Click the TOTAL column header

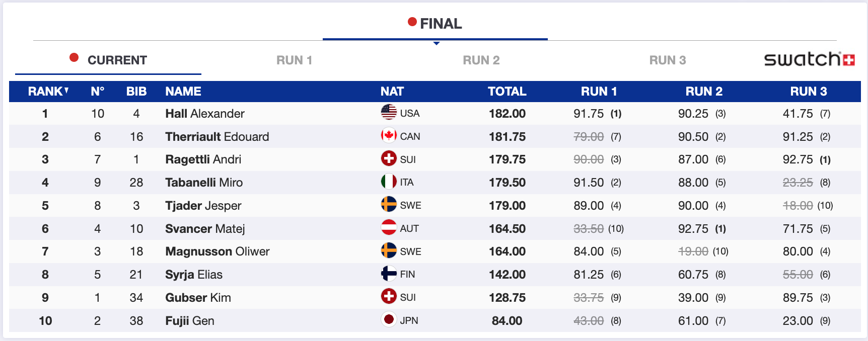507,92
